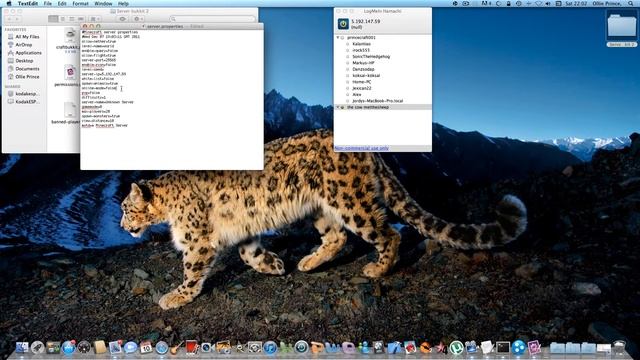Click the lock icon in menu bar

click(509, 3)
